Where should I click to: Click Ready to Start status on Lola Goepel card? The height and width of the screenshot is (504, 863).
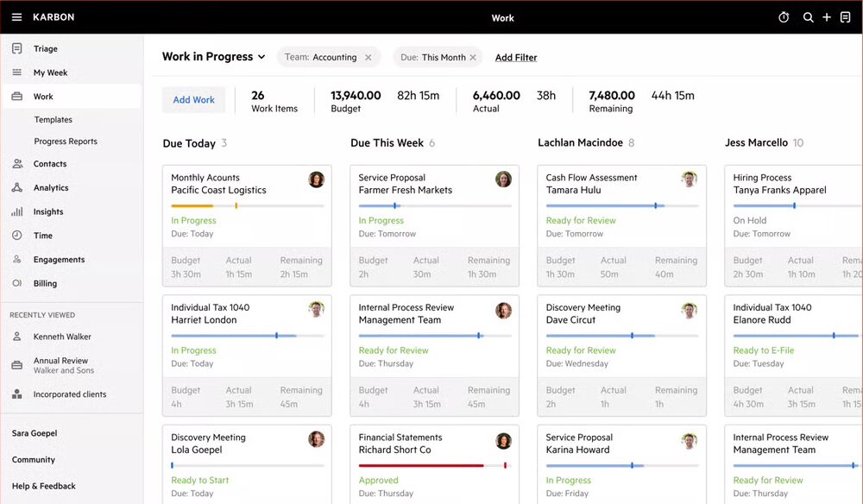point(200,480)
